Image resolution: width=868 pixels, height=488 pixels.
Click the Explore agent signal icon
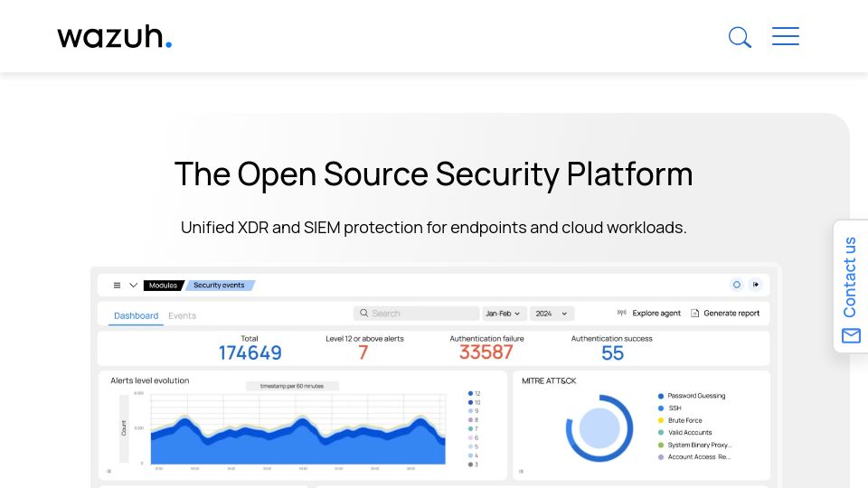pyautogui.click(x=622, y=313)
